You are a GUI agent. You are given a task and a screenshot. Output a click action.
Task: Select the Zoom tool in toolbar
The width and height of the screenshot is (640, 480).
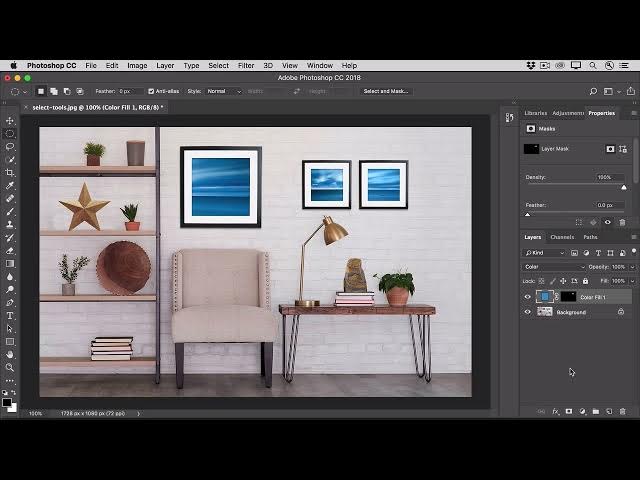click(x=10, y=367)
